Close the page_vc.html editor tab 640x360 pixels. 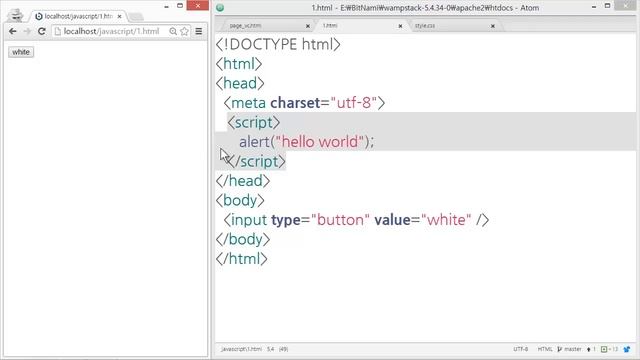[308, 26]
